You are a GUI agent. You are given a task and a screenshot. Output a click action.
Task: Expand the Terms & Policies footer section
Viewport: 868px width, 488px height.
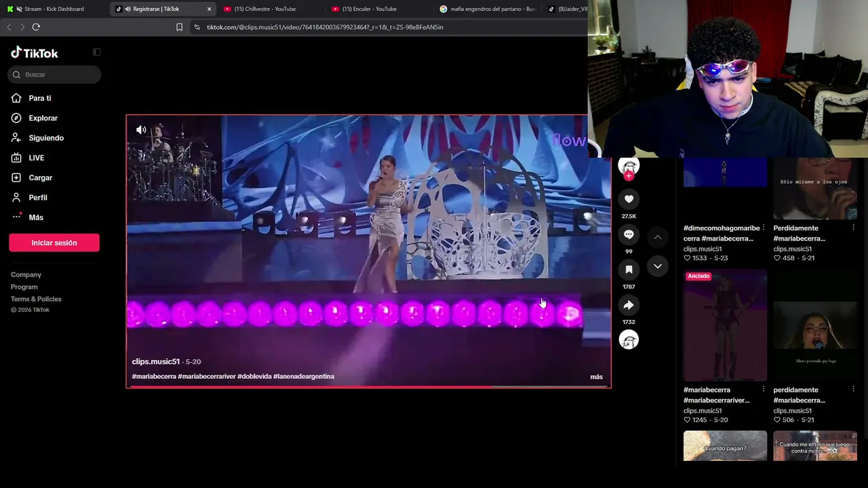tap(36, 299)
